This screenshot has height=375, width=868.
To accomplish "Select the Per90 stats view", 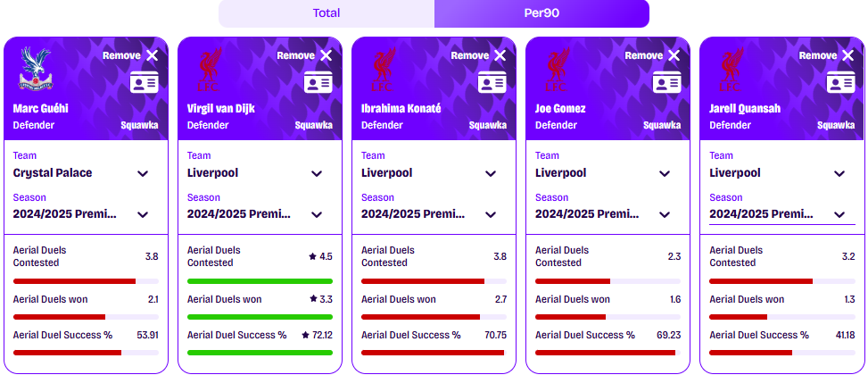I will (541, 13).
